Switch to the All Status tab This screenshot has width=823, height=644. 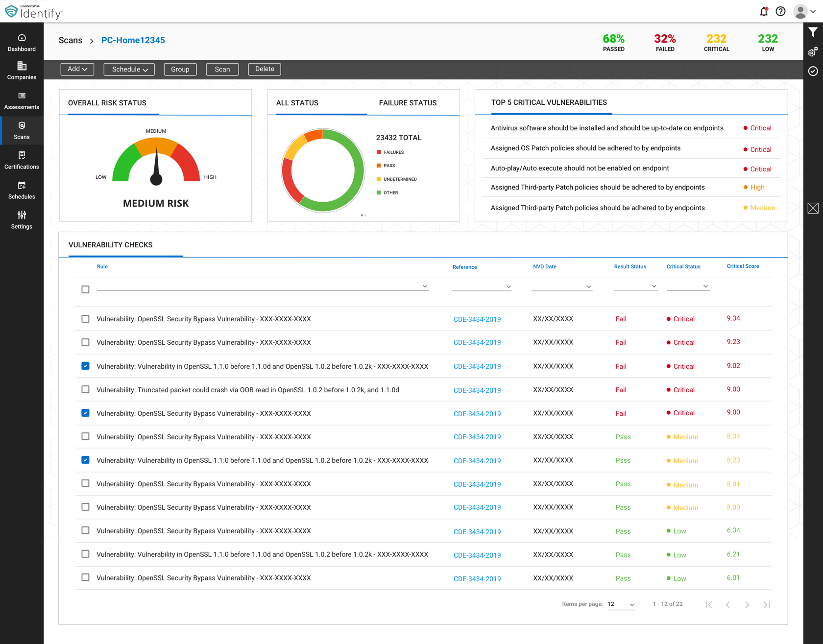point(297,103)
